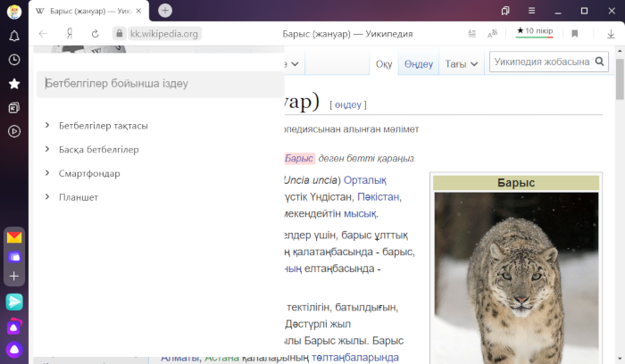Click the Смартфондар bookmark folder label
Screen dimensions: 625x364
pos(89,174)
